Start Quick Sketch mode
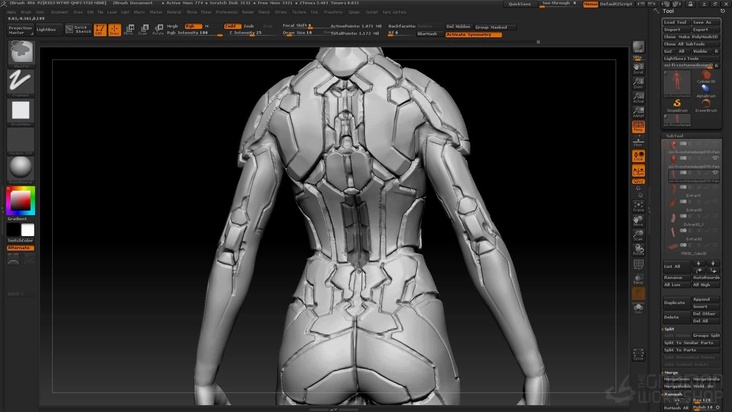Image resolution: width=732 pixels, height=412 pixels. [x=78, y=29]
